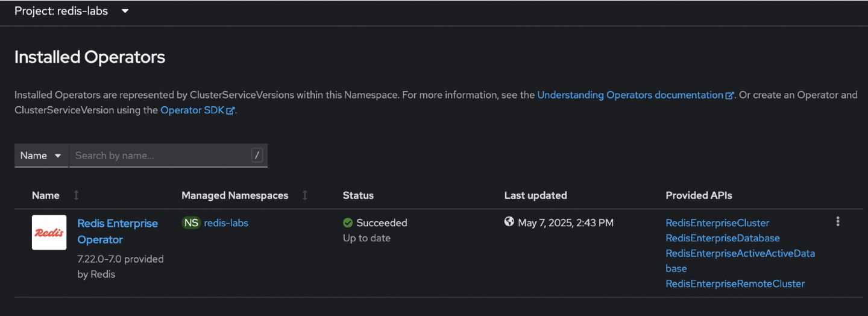The height and width of the screenshot is (316, 868).
Task: Click the green Succeeded status check icon
Action: pyautogui.click(x=348, y=223)
